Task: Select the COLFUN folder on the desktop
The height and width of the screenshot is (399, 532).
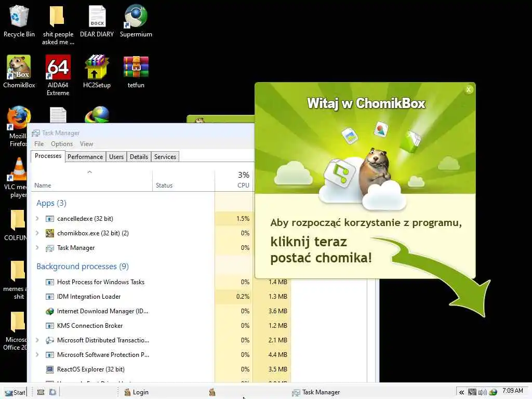Action: click(15, 224)
